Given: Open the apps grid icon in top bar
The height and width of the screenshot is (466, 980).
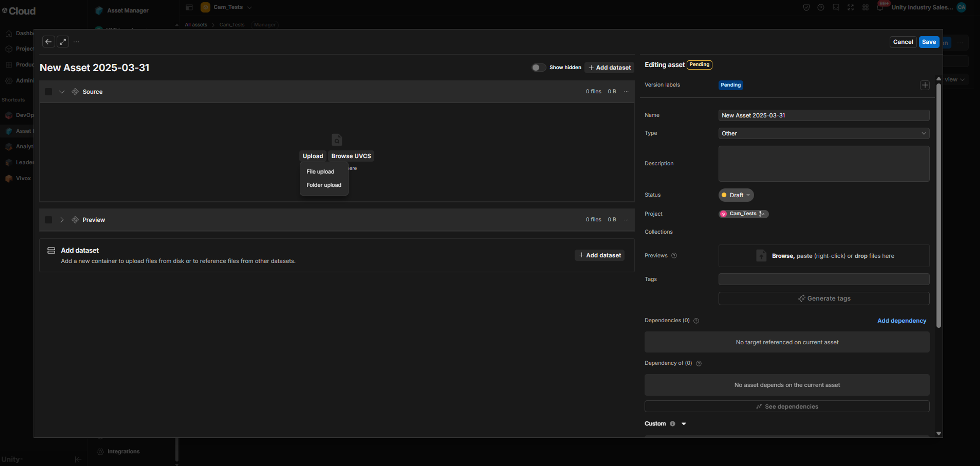Looking at the screenshot, I should [865, 8].
